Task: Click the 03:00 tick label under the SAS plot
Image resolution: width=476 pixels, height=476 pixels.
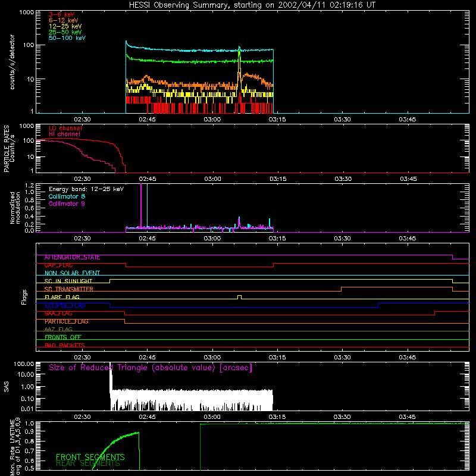Action: tap(212, 417)
